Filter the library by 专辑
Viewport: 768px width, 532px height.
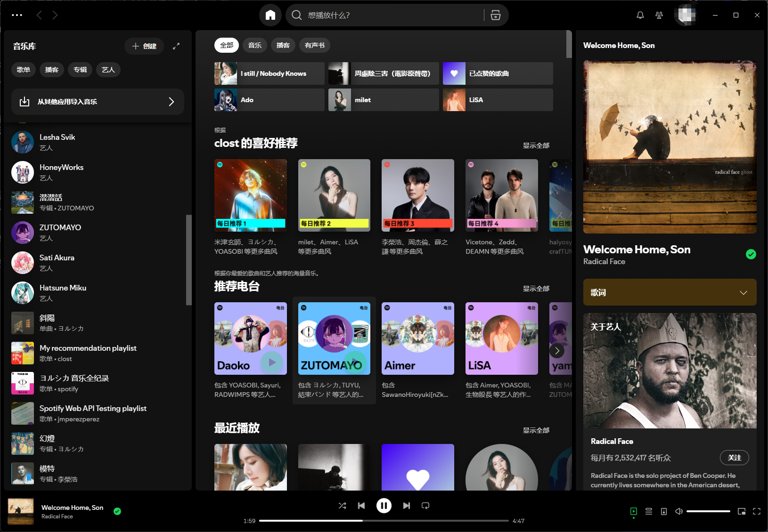[80, 70]
